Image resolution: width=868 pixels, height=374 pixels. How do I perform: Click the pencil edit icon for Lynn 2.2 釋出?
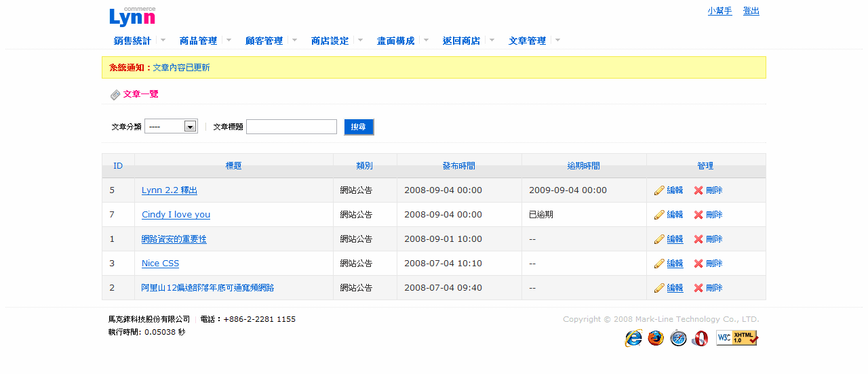pos(658,190)
